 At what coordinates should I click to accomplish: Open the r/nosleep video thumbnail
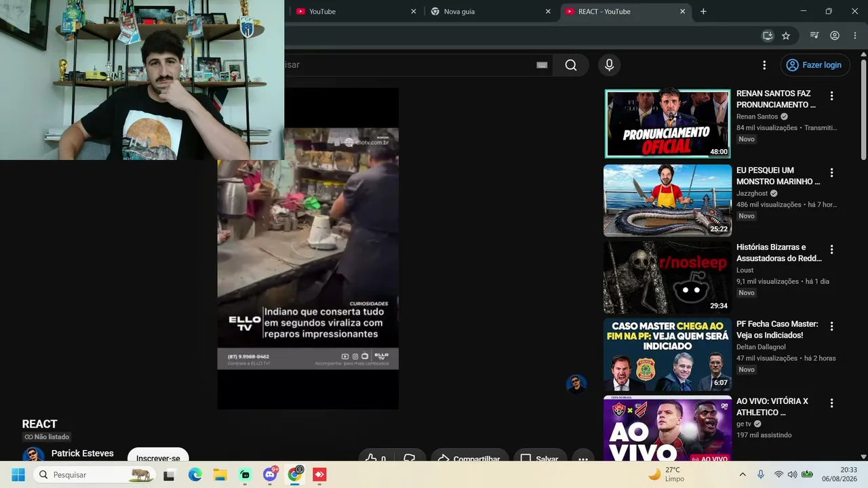[668, 277]
